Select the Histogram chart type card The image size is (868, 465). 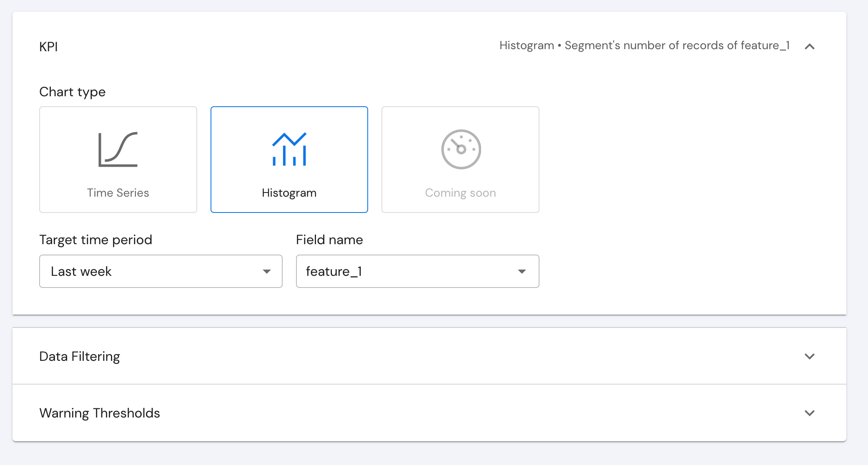pos(289,160)
